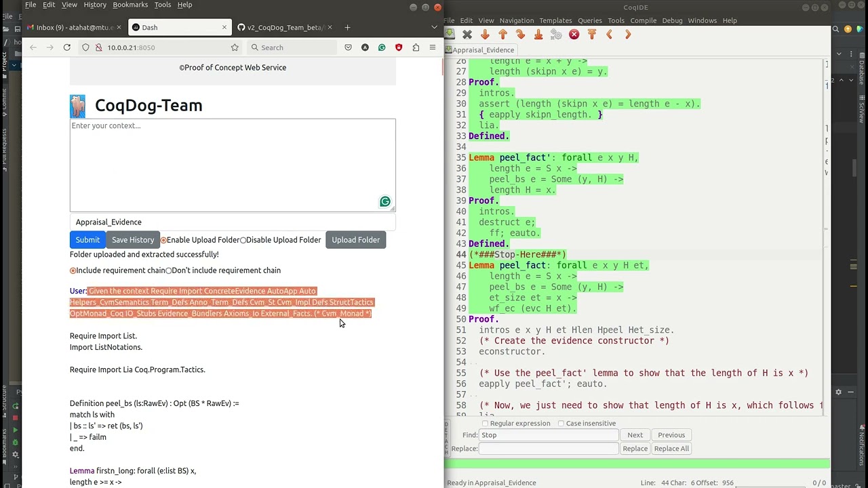Click the blue Submit button
868x488 pixels.
click(x=87, y=240)
